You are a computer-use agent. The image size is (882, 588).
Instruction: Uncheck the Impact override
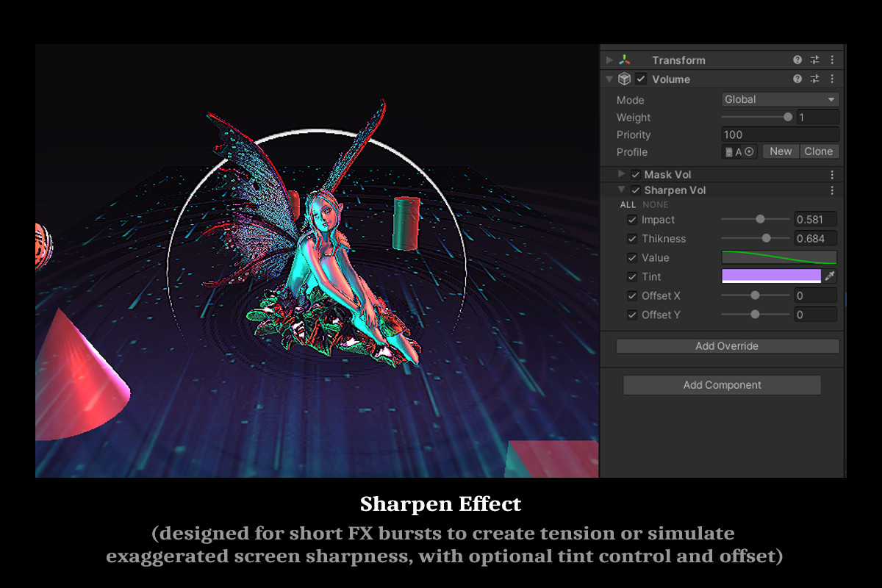[633, 219]
